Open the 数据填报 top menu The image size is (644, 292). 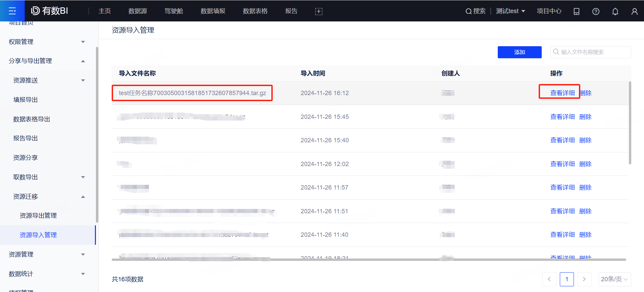click(213, 11)
